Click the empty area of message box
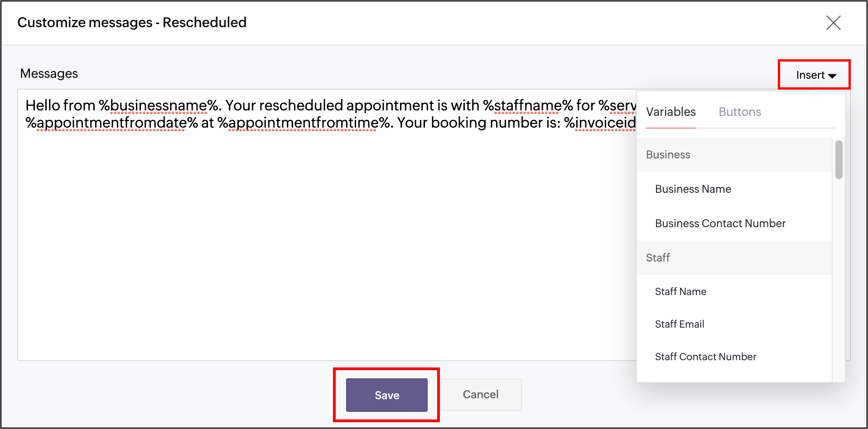 coord(317,249)
